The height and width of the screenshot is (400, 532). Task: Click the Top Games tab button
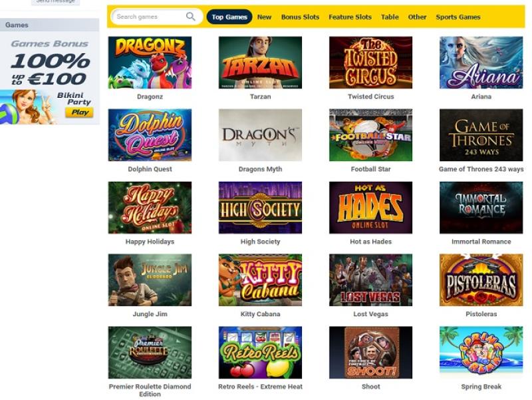229,17
